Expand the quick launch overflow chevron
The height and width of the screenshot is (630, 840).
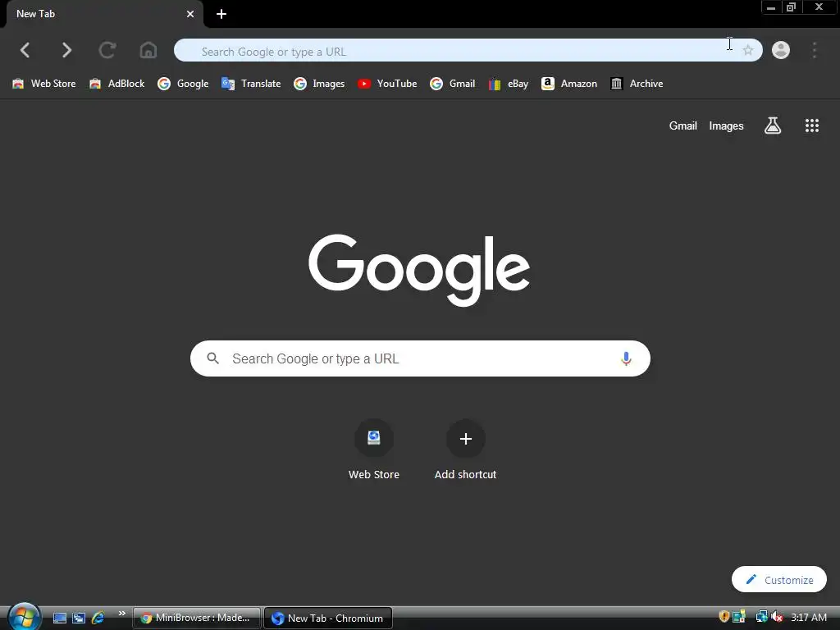click(121, 614)
